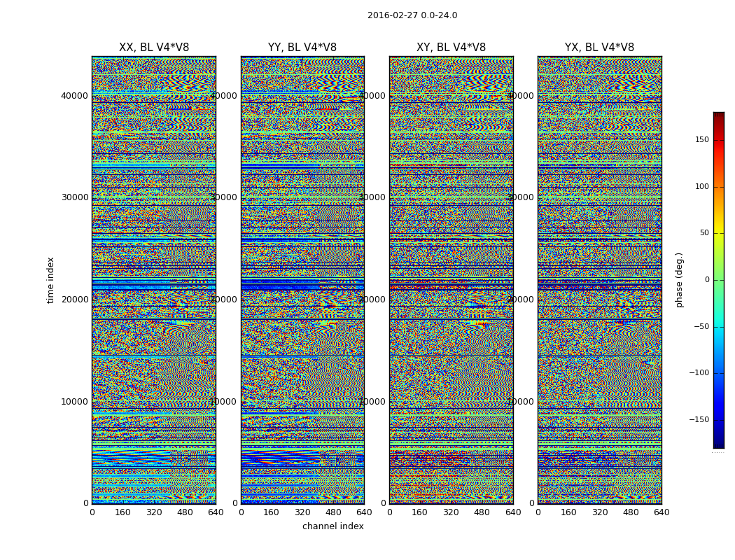
Task: Click the 'channel index' x-axis label
Action: 332,526
